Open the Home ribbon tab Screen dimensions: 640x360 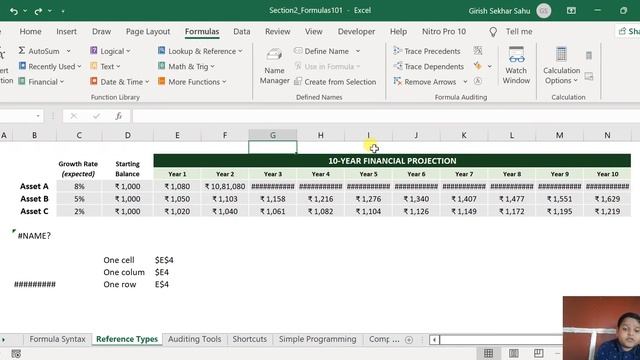point(31,31)
